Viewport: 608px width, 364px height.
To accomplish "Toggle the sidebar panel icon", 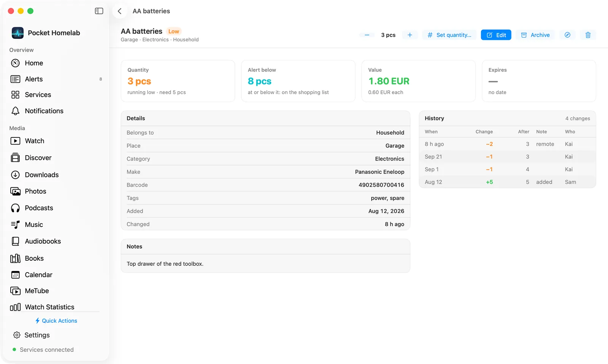I will (x=99, y=11).
